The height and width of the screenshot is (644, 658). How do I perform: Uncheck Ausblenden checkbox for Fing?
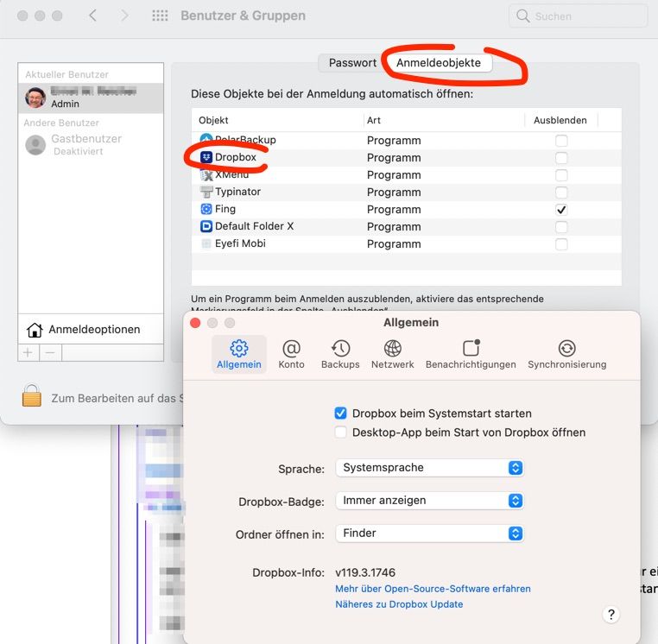point(561,210)
